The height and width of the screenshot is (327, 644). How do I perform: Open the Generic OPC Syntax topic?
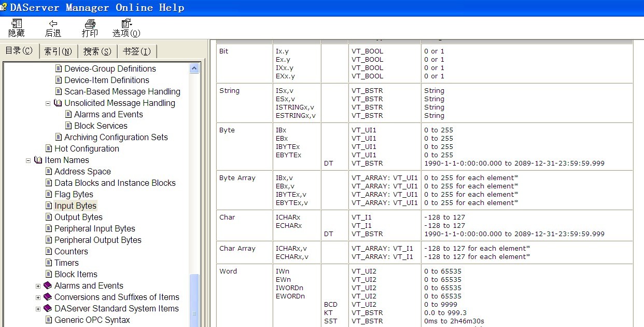coord(92,320)
